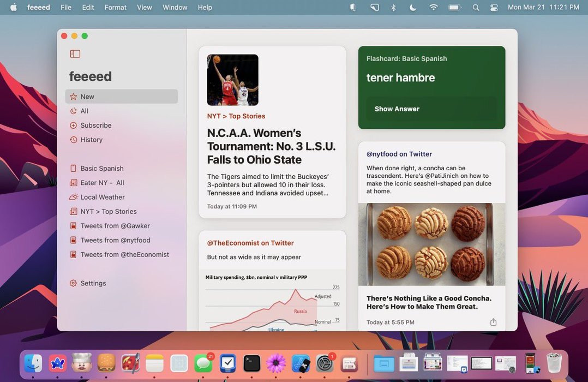Click the Subscribe plus icon
The width and height of the screenshot is (588, 382).
74,126
